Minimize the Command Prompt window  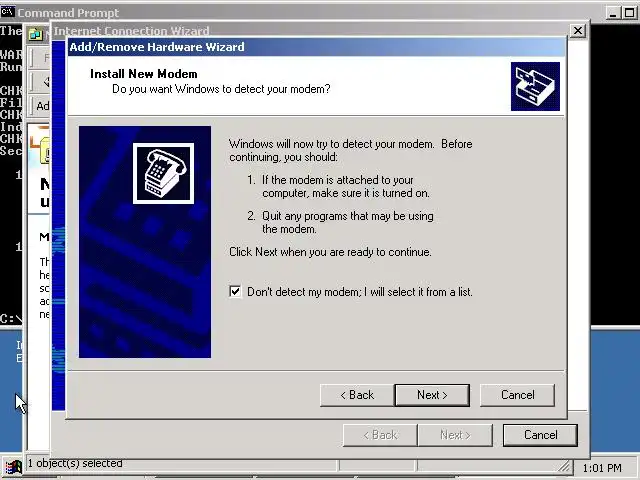pos(613,13)
